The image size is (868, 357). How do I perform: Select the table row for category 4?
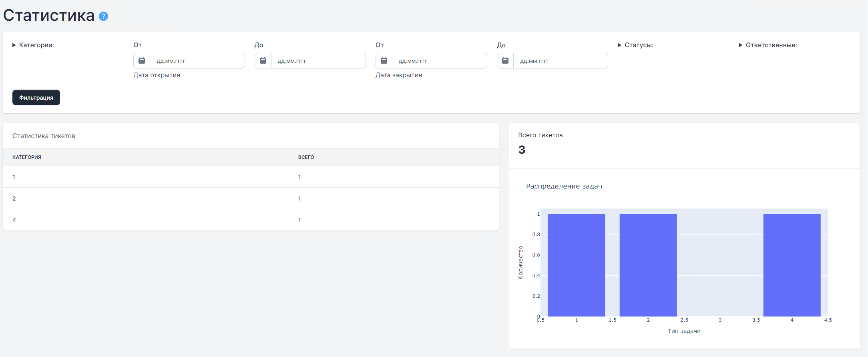pos(251,220)
